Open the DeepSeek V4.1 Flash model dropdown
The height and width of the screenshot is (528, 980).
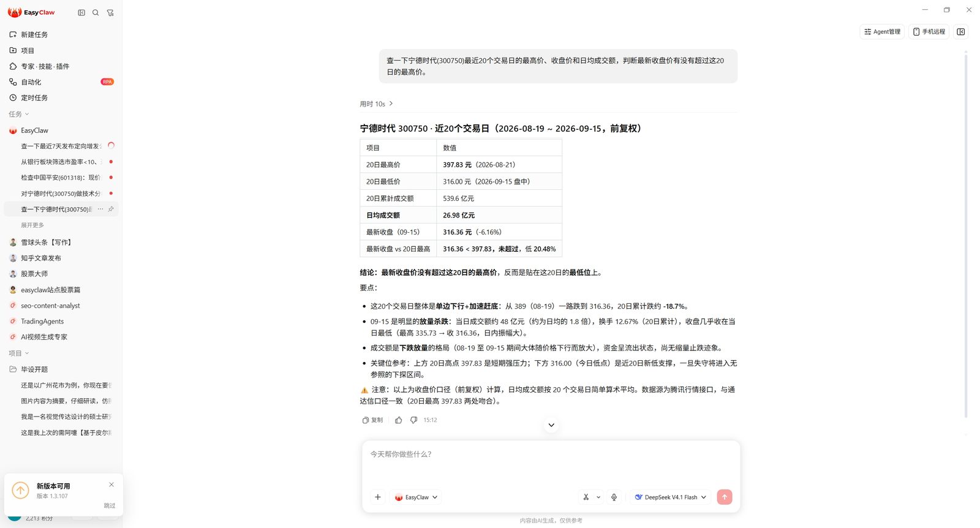tap(671, 497)
